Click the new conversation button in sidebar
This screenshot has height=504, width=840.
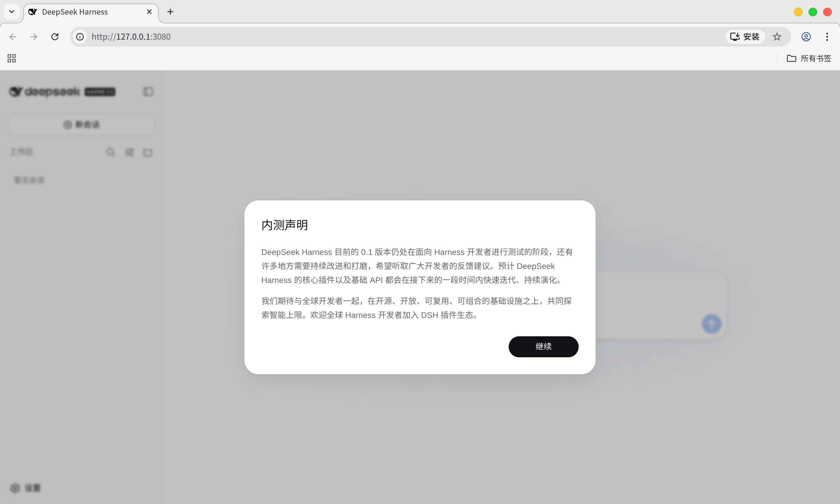[x=81, y=125]
